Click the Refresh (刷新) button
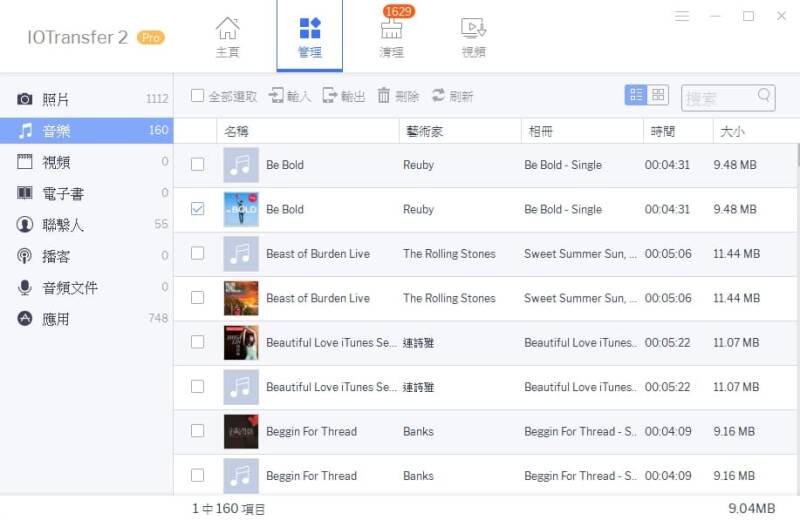 click(453, 96)
